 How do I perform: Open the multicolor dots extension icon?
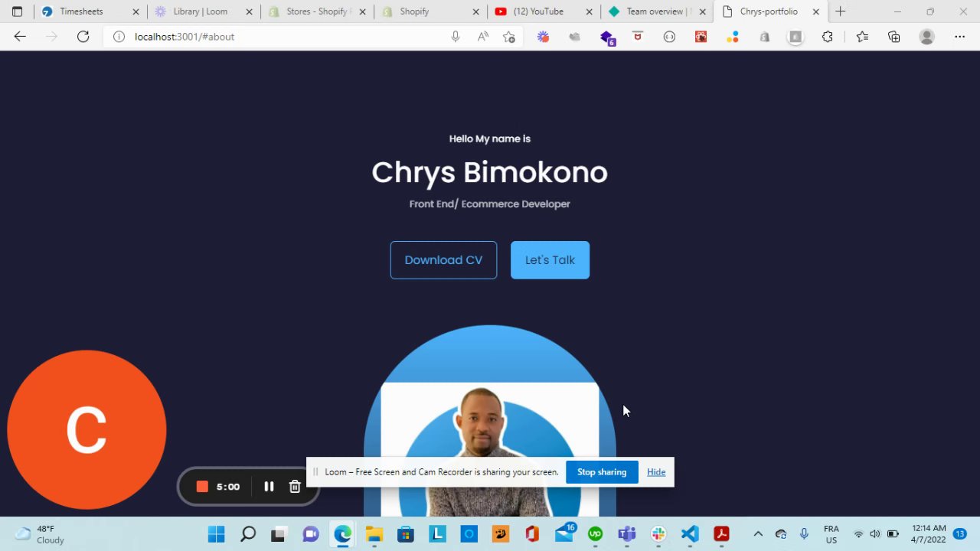click(733, 37)
